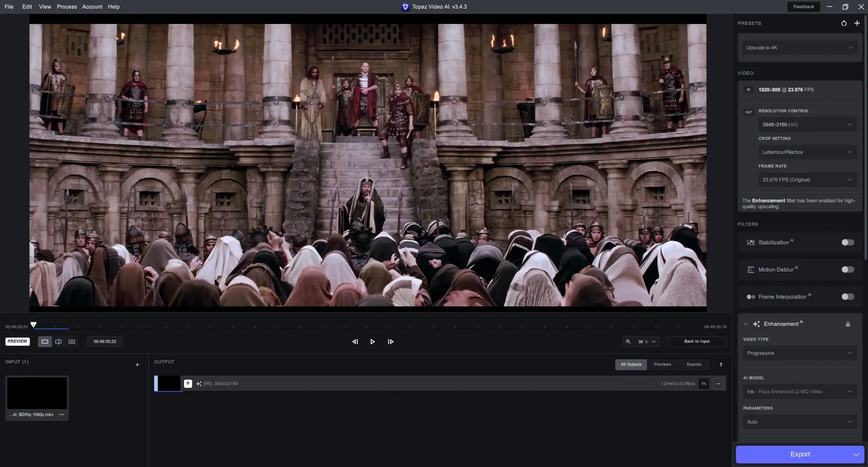The height and width of the screenshot is (467, 868).
Task: Open the Account menu
Action: 92,7
